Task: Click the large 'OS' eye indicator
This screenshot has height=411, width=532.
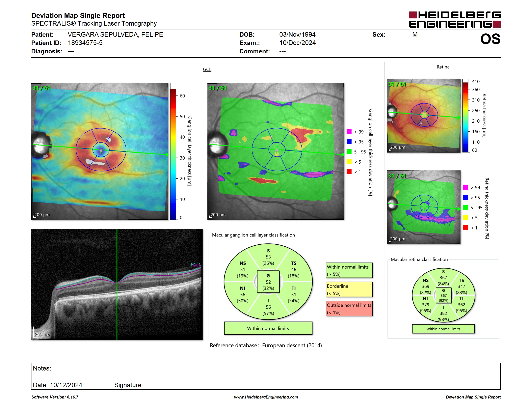Action: coord(490,39)
